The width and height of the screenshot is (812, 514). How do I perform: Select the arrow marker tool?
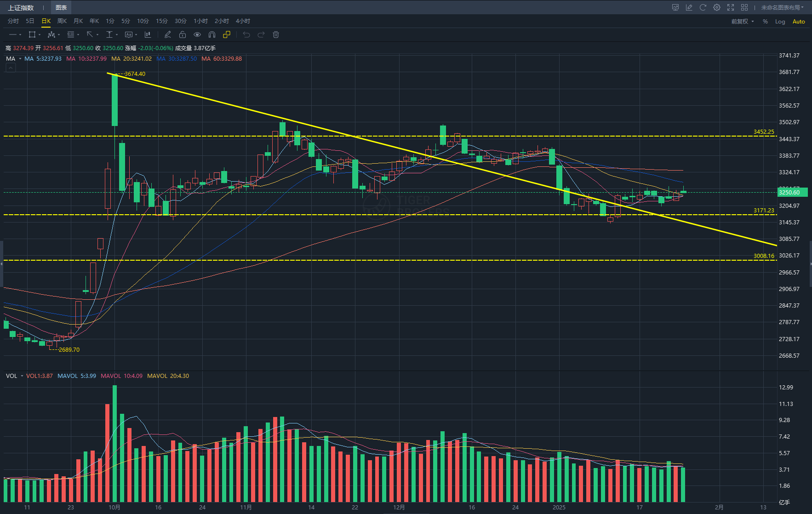coord(90,34)
